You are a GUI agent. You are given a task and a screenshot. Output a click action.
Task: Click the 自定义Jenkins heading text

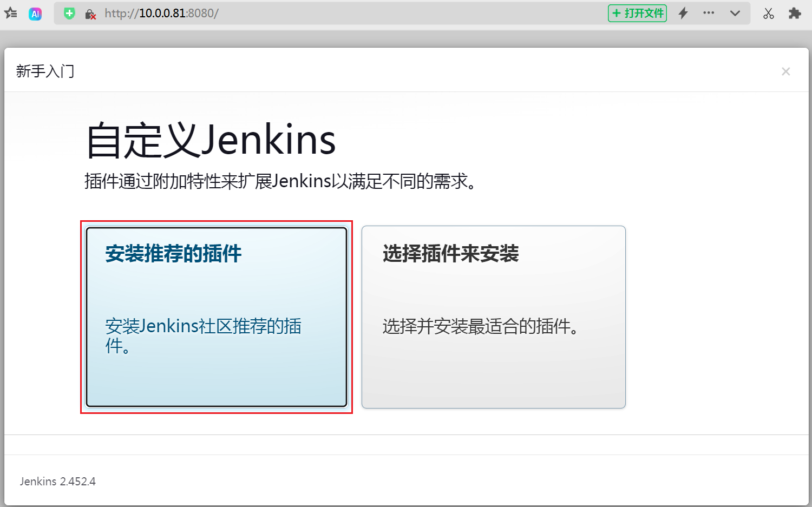click(x=211, y=140)
